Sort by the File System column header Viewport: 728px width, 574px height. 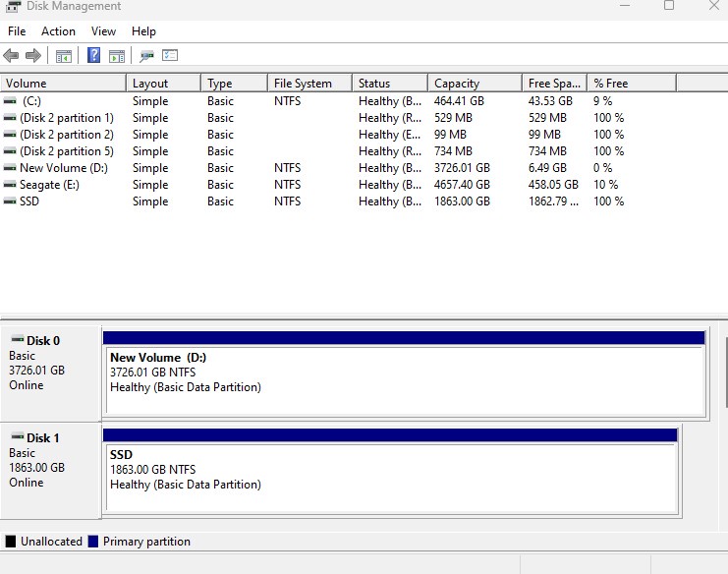pos(309,84)
